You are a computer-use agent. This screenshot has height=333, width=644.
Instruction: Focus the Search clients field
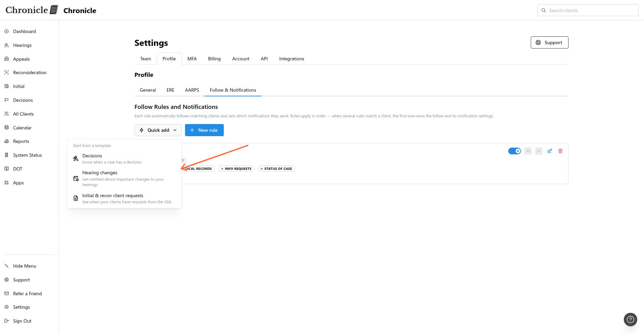[588, 10]
